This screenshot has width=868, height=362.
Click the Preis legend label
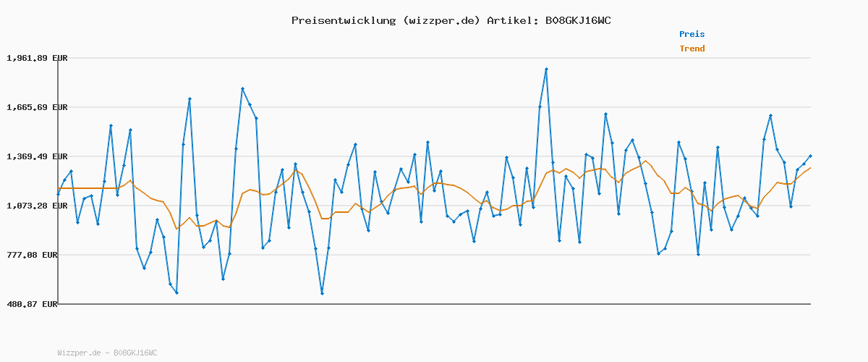pos(692,34)
